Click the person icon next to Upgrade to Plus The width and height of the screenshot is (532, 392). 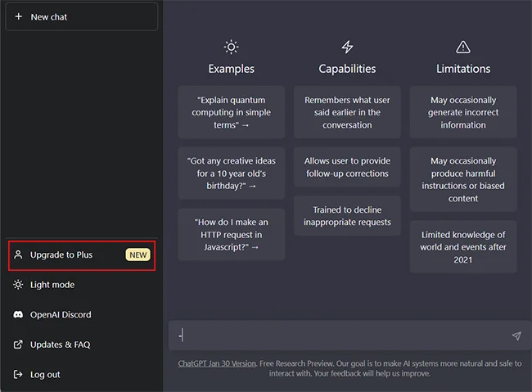point(18,255)
